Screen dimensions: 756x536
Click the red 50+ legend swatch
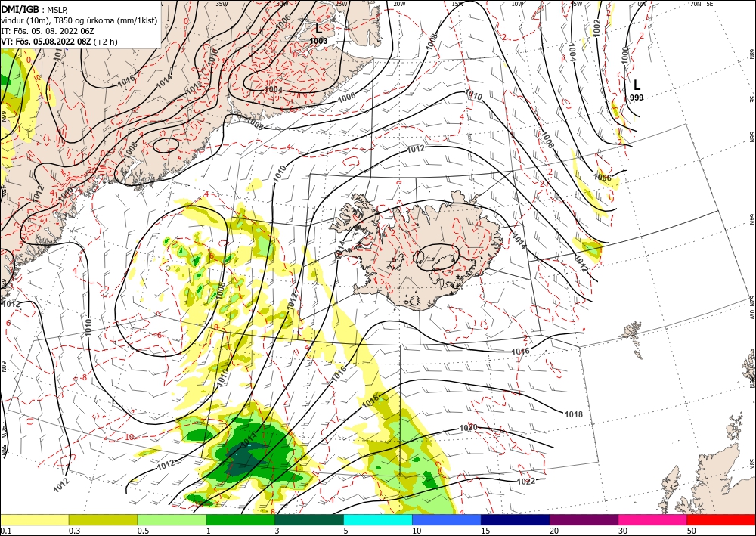pyautogui.click(x=721, y=519)
